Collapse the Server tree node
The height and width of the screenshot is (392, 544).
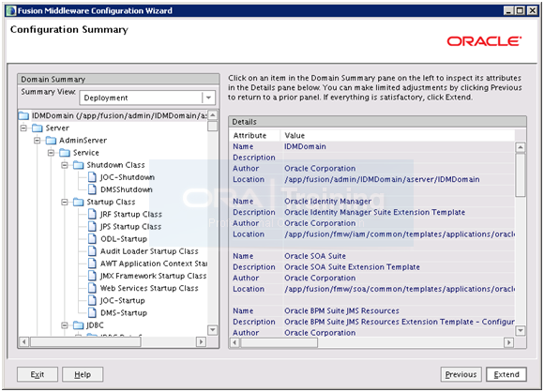tap(23, 128)
